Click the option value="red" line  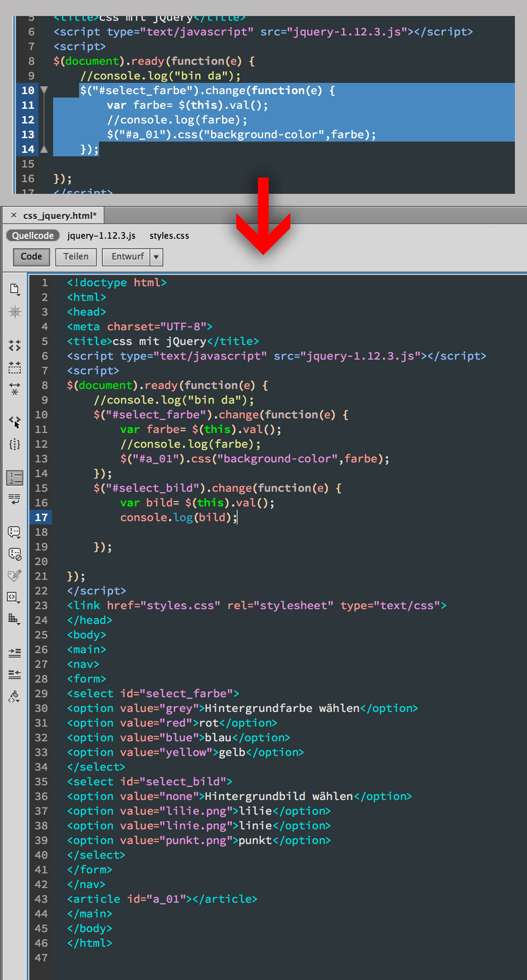coord(172,723)
